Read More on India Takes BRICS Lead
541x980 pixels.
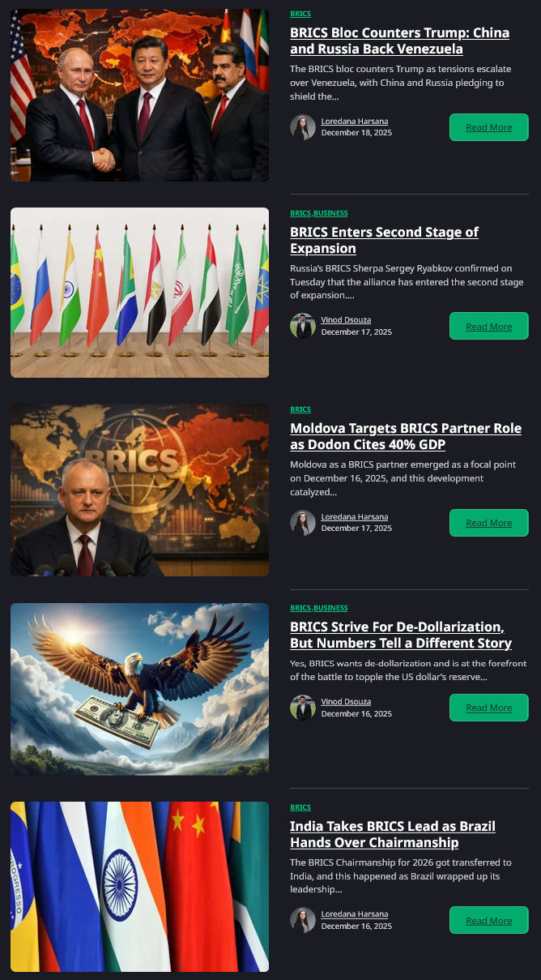tap(489, 920)
